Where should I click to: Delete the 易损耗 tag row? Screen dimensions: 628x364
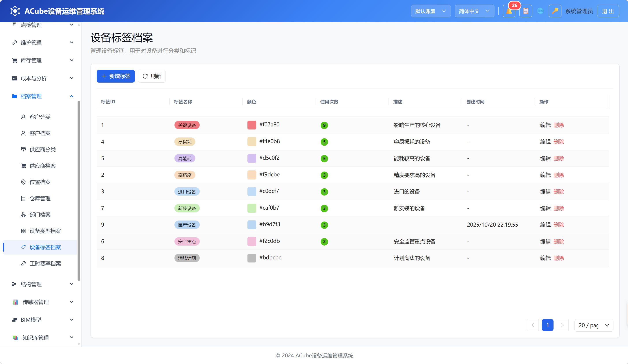click(559, 142)
